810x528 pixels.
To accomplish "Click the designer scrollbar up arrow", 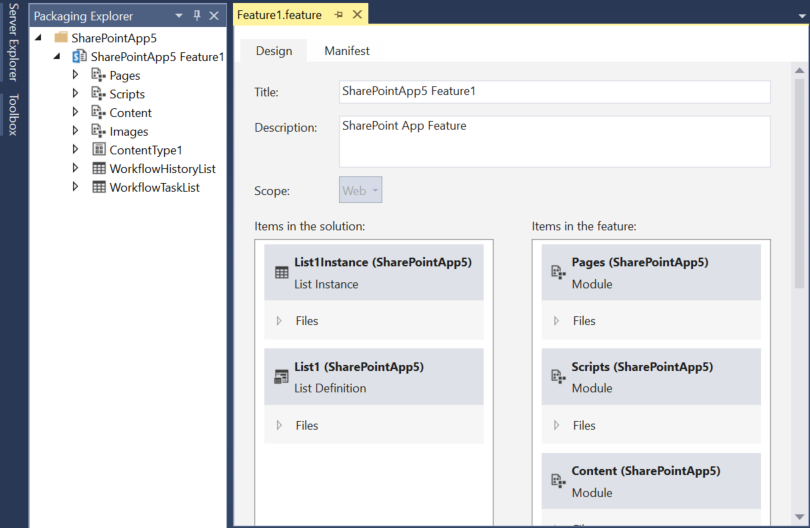I will (800, 70).
